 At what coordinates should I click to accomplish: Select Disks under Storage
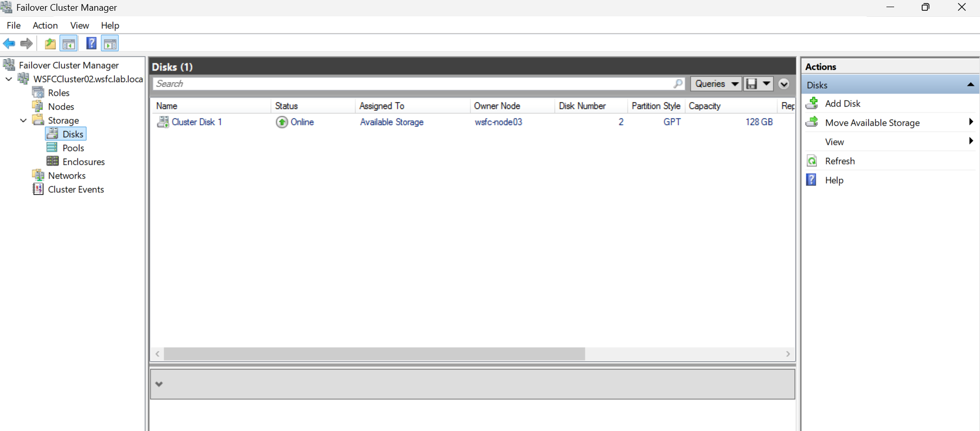73,134
